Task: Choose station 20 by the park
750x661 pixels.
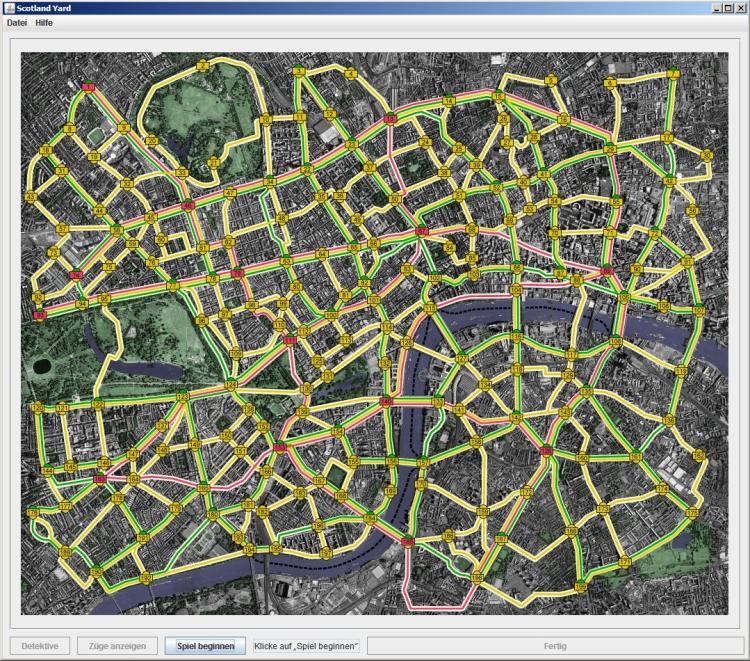Action: point(152,141)
